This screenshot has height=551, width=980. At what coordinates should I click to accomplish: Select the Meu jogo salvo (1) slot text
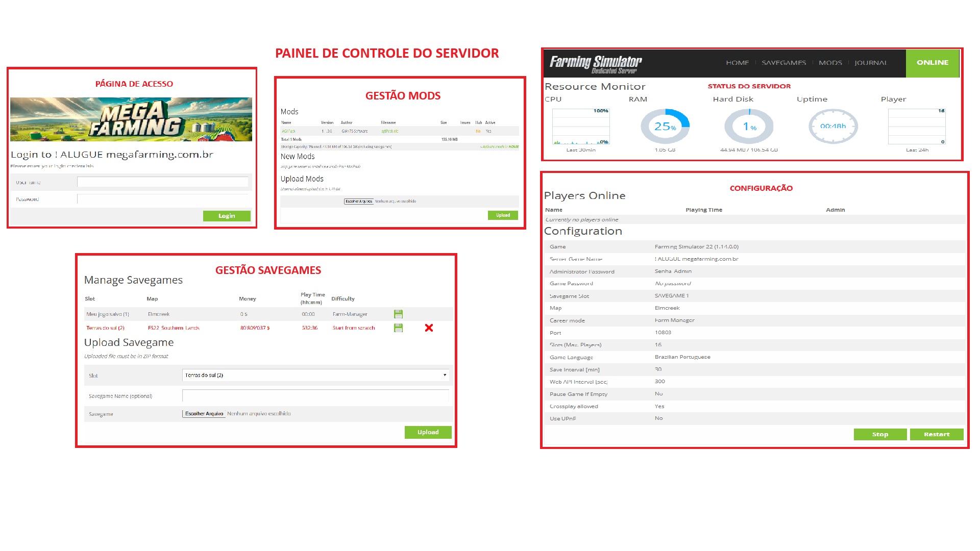(x=108, y=314)
